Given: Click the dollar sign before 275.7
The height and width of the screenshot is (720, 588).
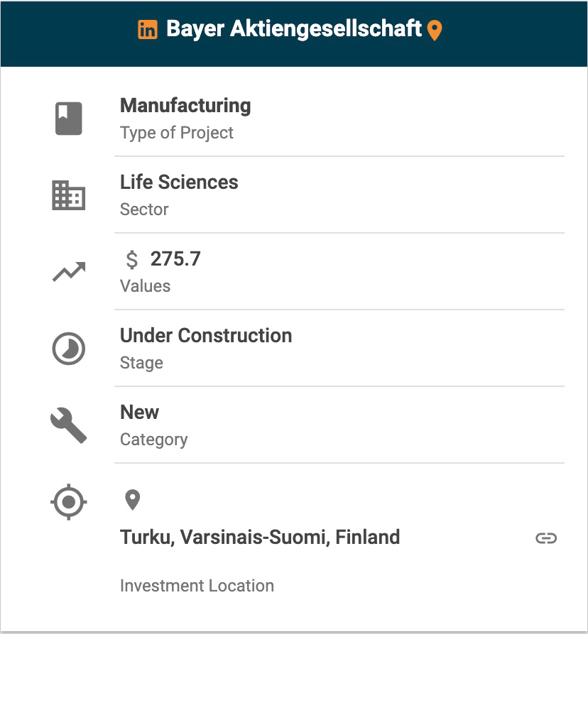Looking at the screenshot, I should point(132,260).
